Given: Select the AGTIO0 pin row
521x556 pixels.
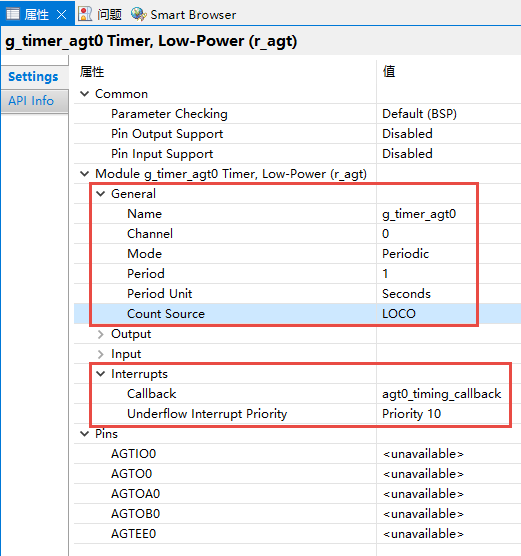Looking at the screenshot, I should click(x=297, y=454).
